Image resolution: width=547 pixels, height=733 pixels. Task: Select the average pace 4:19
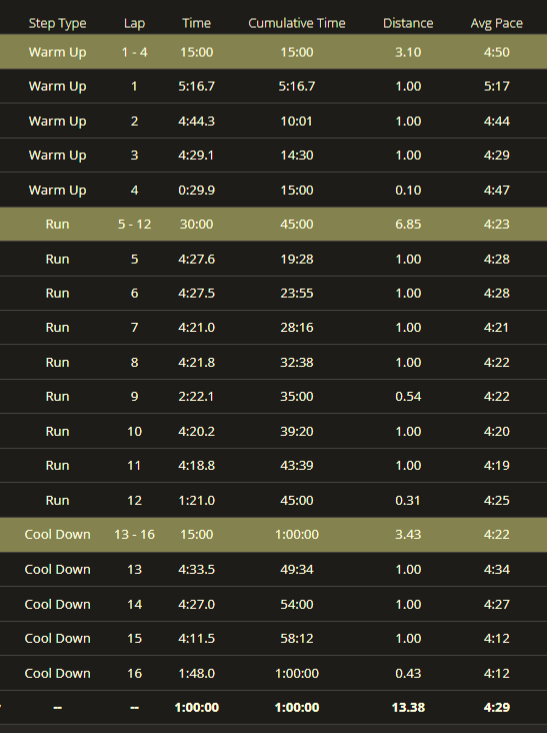(497, 465)
